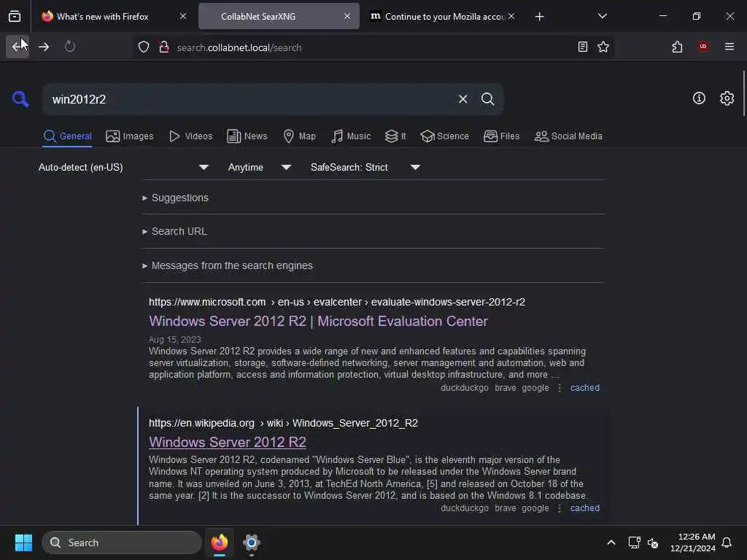
Task: Close the What's new with Firefox tab
Action: [x=183, y=16]
